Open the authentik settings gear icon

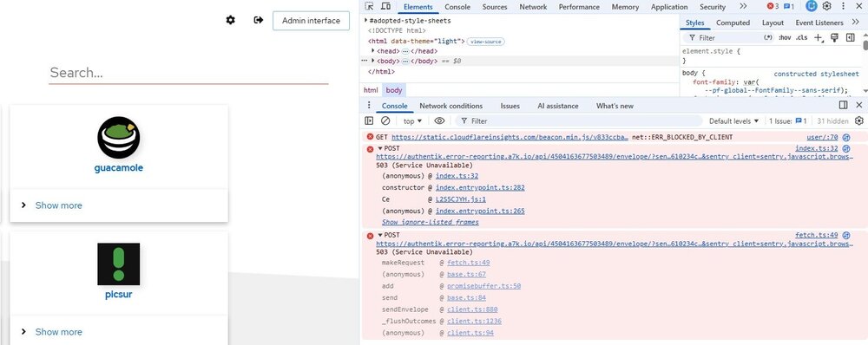click(230, 20)
